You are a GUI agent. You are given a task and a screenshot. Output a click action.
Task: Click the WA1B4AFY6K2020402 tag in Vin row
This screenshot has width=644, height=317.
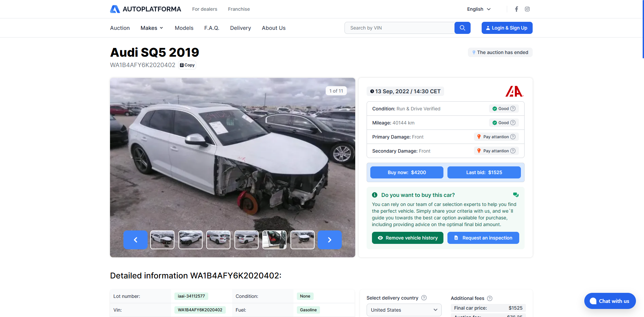click(200, 310)
